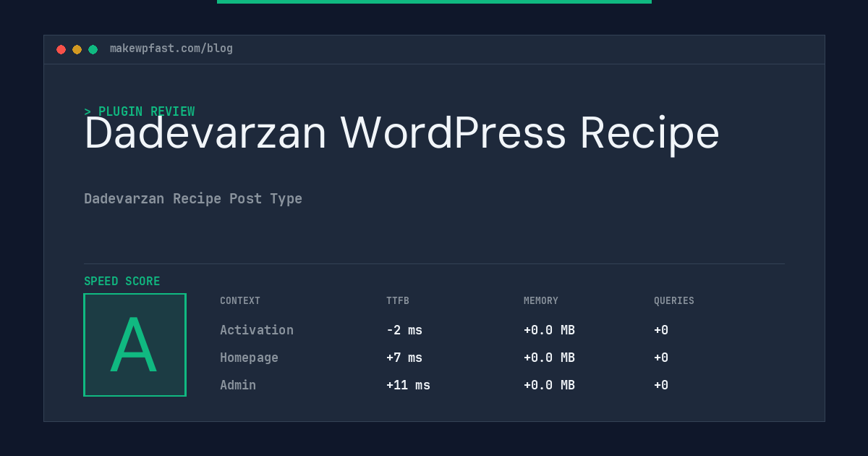The width and height of the screenshot is (868, 456).
Task: Click the 'Dadevarzan WordPress Recipe' heading
Action: pos(401,134)
